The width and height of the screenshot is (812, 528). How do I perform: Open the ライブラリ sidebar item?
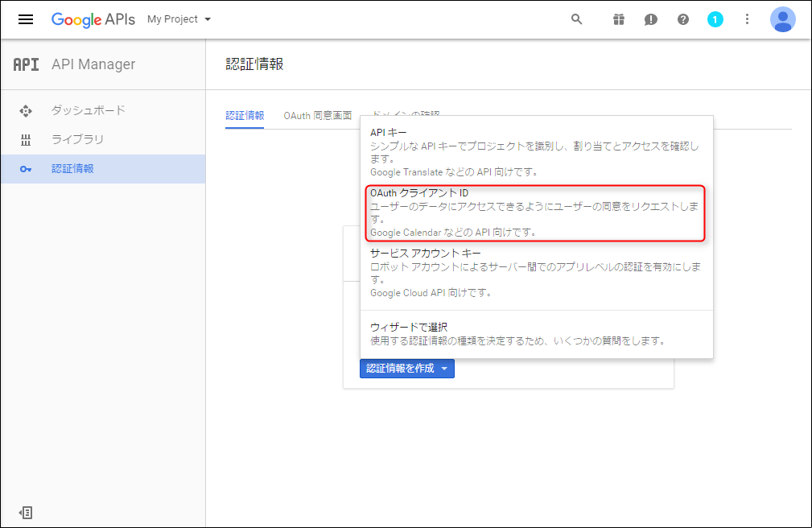coord(103,139)
